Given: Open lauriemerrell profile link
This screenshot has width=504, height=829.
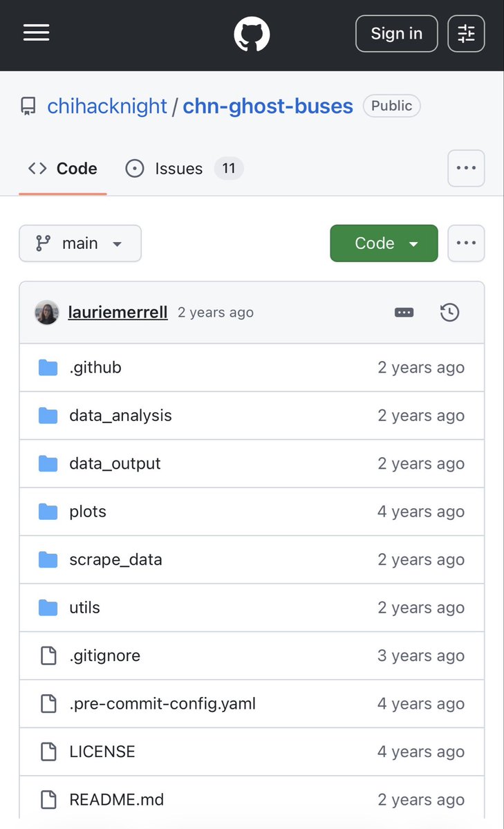Looking at the screenshot, I should (118, 313).
